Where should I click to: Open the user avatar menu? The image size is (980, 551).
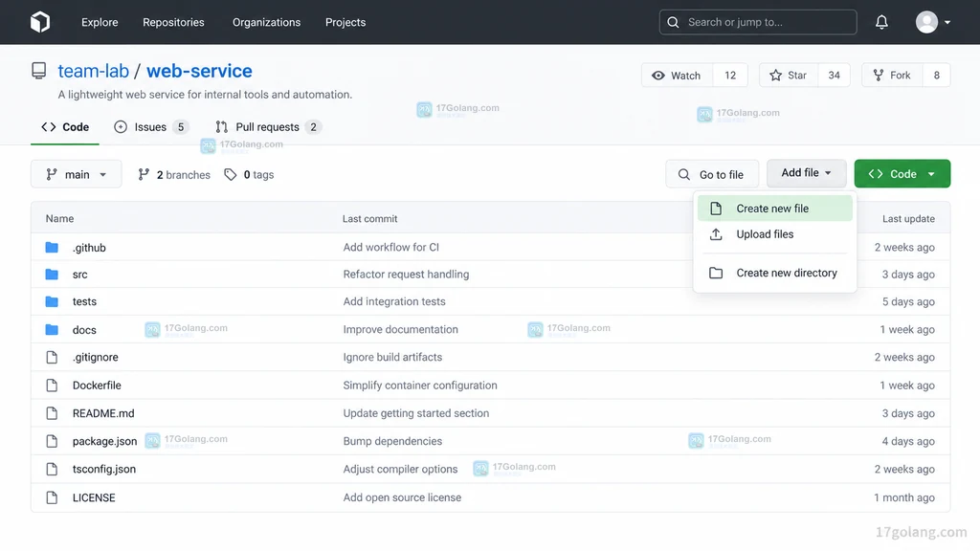pos(932,22)
